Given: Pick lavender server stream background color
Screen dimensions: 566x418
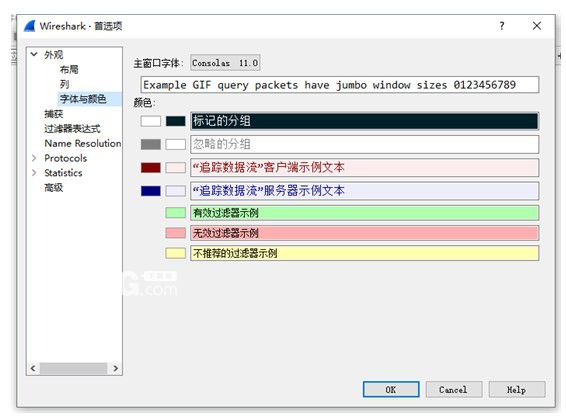Looking at the screenshot, I should tap(176, 191).
